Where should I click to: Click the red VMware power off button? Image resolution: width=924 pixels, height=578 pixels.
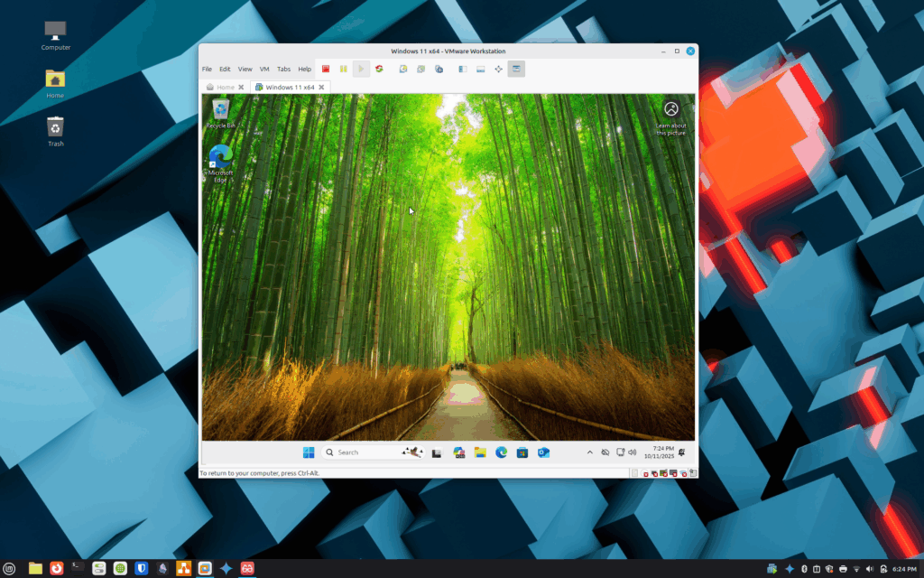click(325, 69)
